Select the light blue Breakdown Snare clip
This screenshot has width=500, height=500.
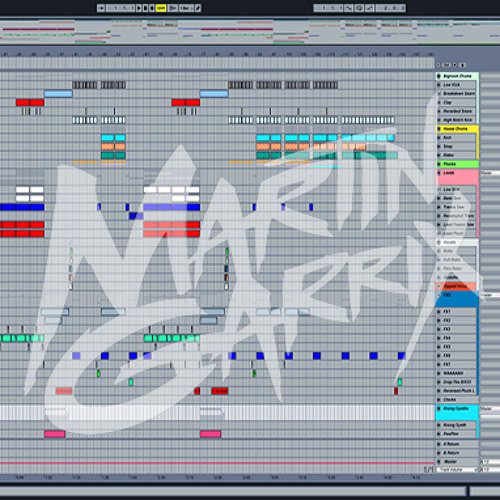coord(58,94)
